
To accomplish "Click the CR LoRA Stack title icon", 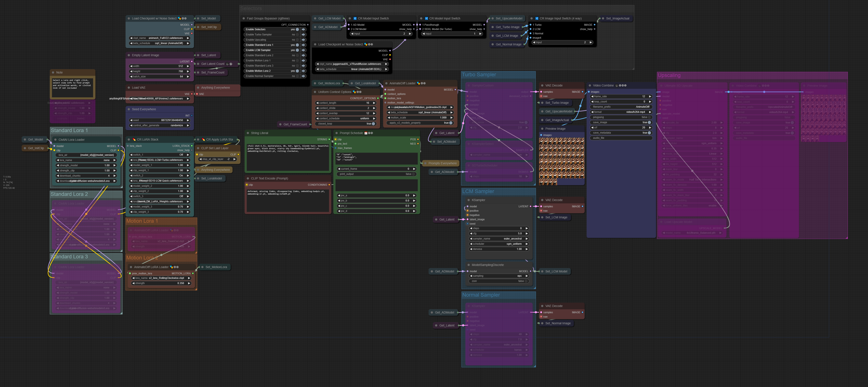I will click(134, 139).
